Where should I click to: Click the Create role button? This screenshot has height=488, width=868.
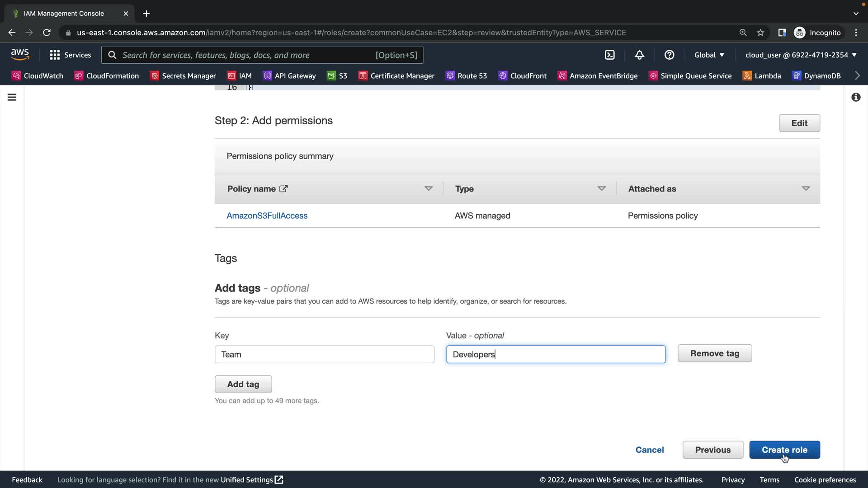tap(784, 450)
